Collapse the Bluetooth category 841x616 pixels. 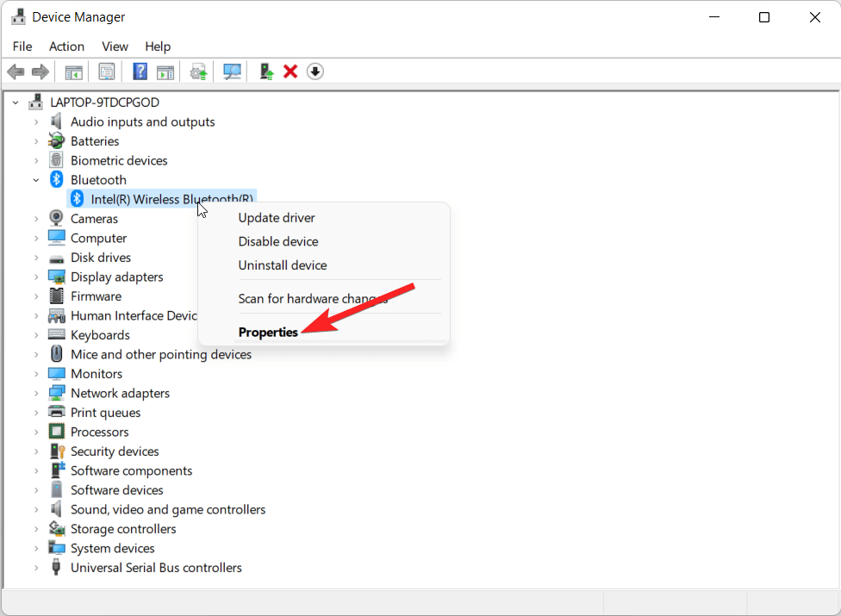(x=36, y=180)
